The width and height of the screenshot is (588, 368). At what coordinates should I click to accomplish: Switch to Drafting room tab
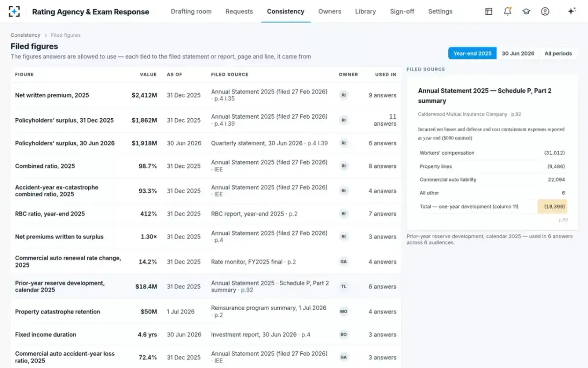191,11
